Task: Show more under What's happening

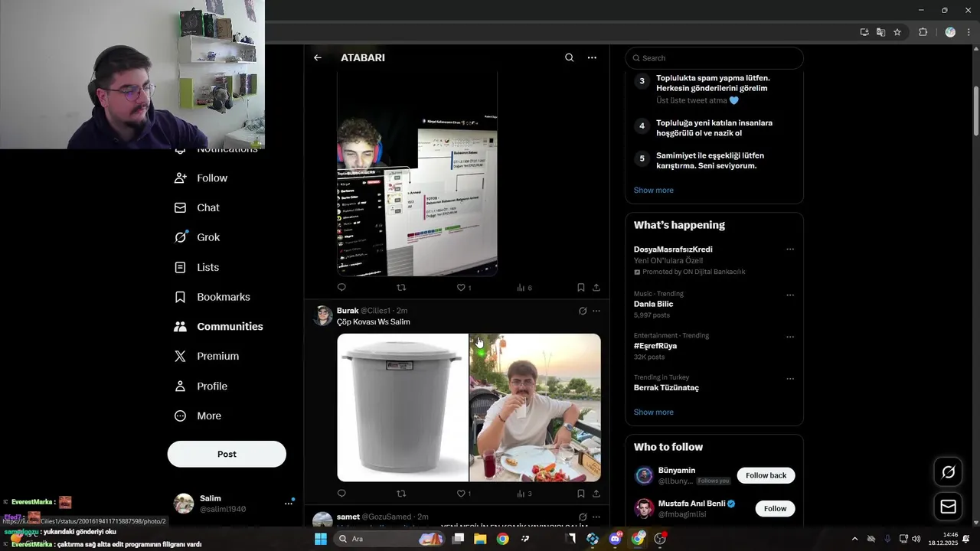Action: tap(654, 412)
